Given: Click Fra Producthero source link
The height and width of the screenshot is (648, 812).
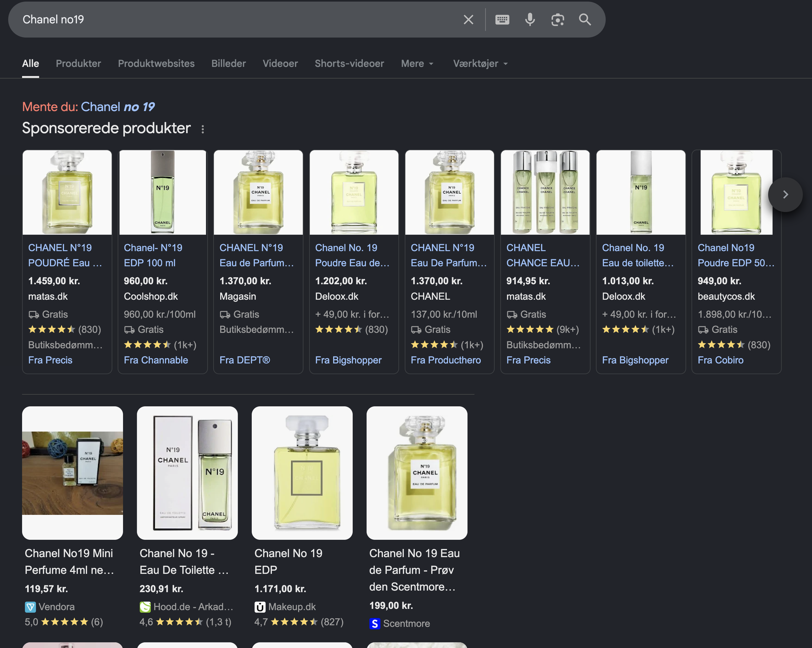Looking at the screenshot, I should [x=446, y=361].
